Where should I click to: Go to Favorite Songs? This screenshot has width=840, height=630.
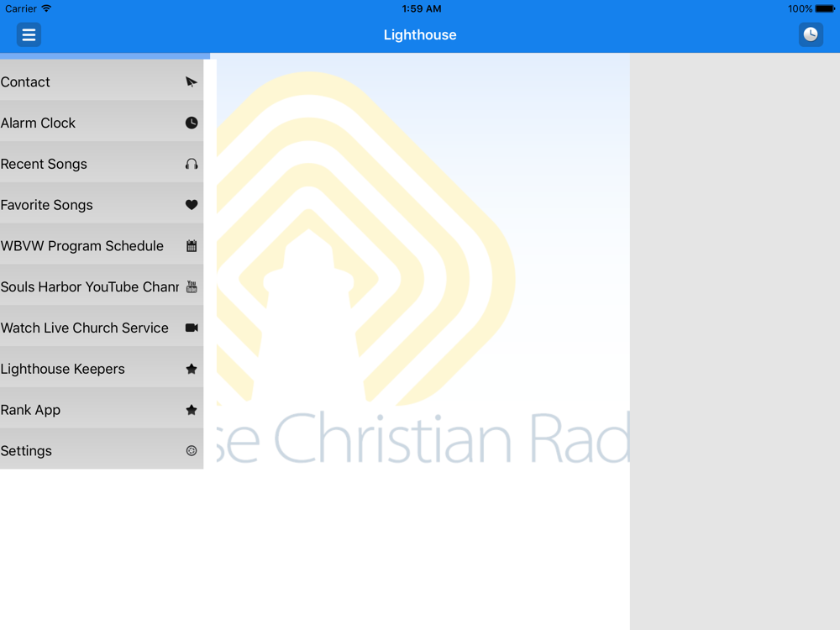(102, 205)
